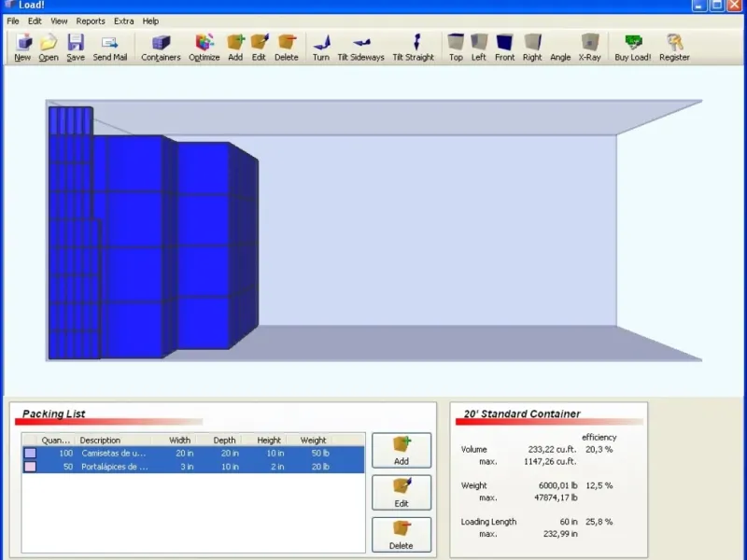Open the Help menu
This screenshot has width=747, height=560.
tap(150, 21)
